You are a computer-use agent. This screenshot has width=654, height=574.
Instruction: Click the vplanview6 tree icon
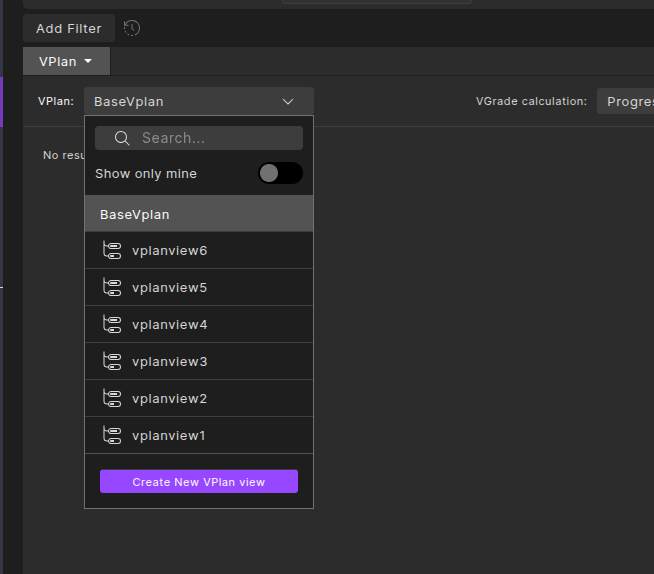point(112,250)
